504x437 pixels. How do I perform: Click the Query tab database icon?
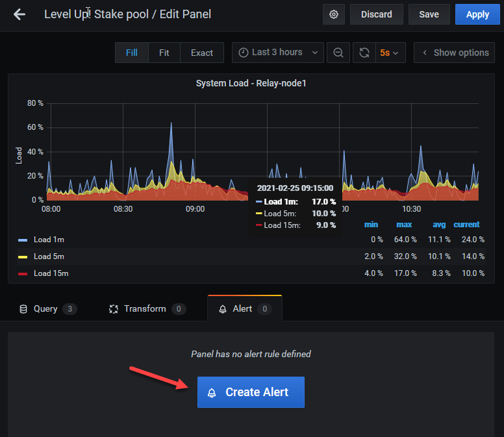tap(23, 308)
